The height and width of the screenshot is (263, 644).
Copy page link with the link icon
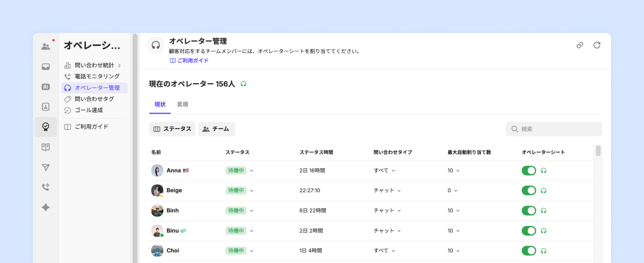[580, 45]
